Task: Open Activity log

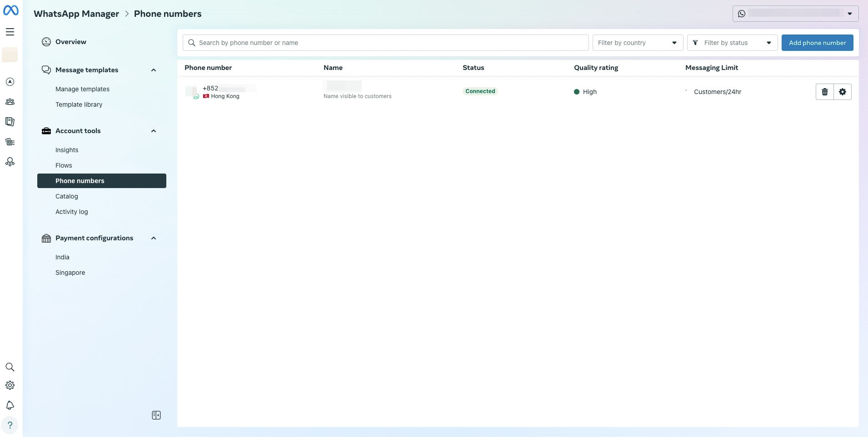Action: coord(72,212)
